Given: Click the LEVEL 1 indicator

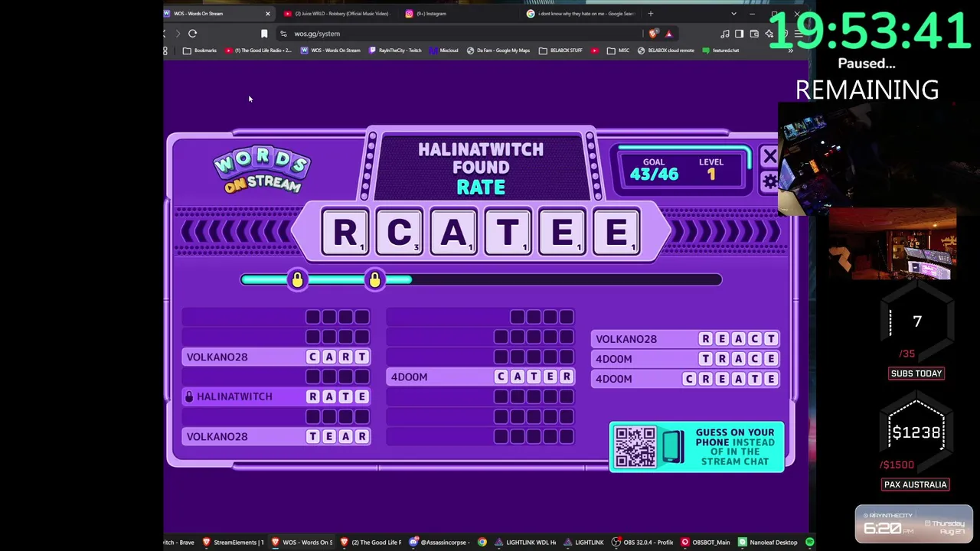Looking at the screenshot, I should click(710, 169).
